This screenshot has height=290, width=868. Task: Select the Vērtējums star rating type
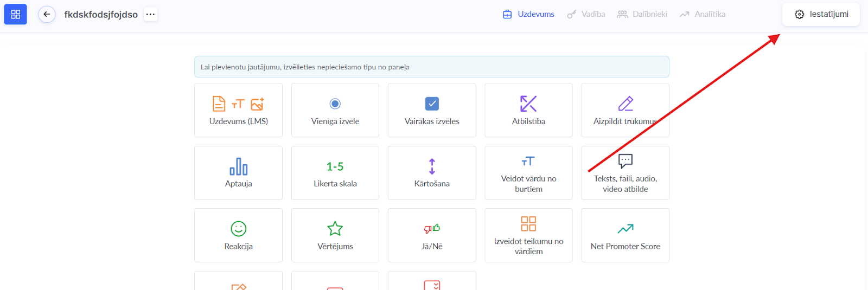click(335, 235)
